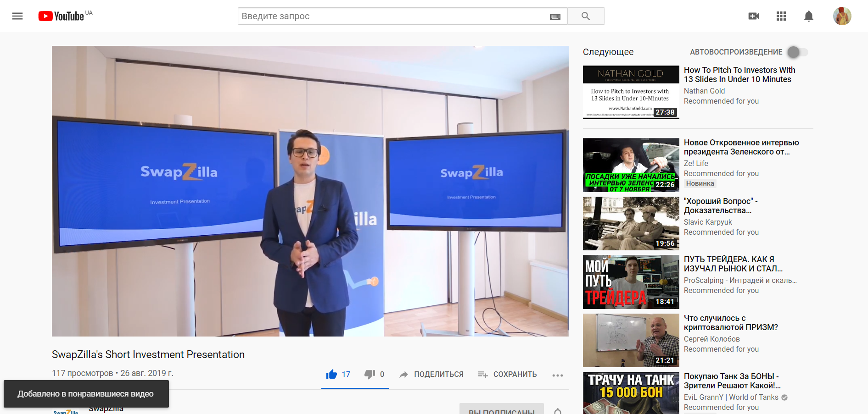Click the 117 просмотров view count text

82,373
